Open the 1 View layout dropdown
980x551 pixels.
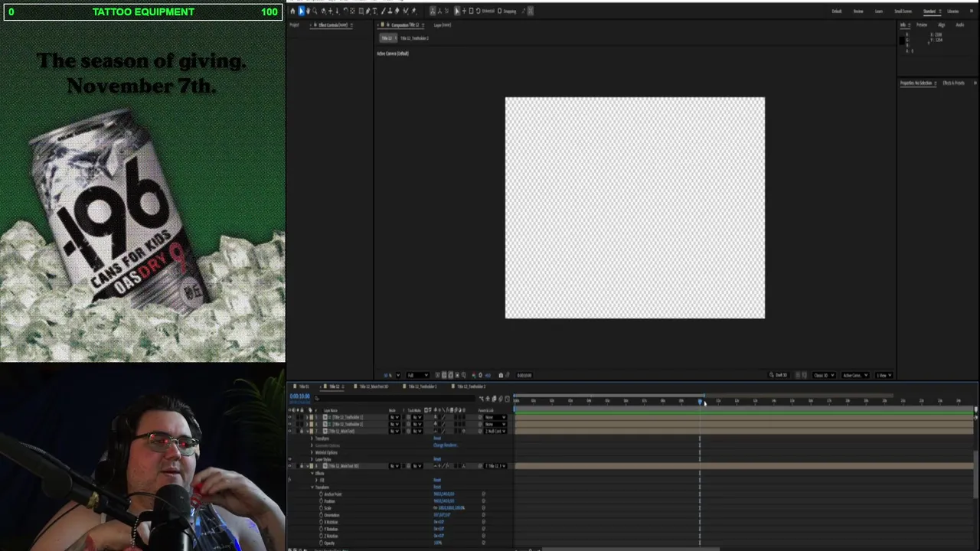(884, 375)
